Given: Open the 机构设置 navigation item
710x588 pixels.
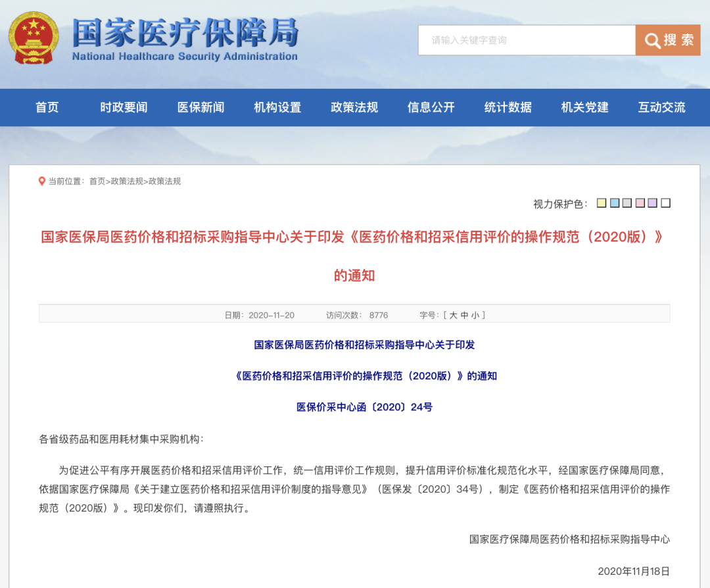Looking at the screenshot, I should [277, 107].
